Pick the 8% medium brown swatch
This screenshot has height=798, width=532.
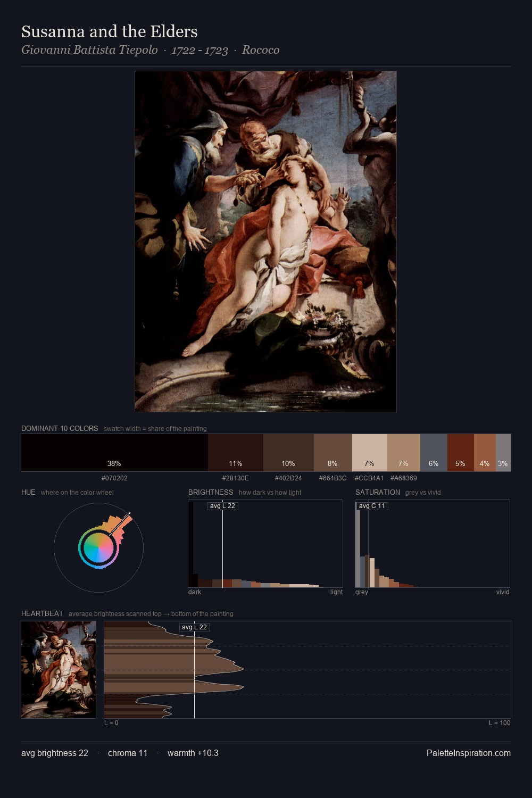point(333,453)
